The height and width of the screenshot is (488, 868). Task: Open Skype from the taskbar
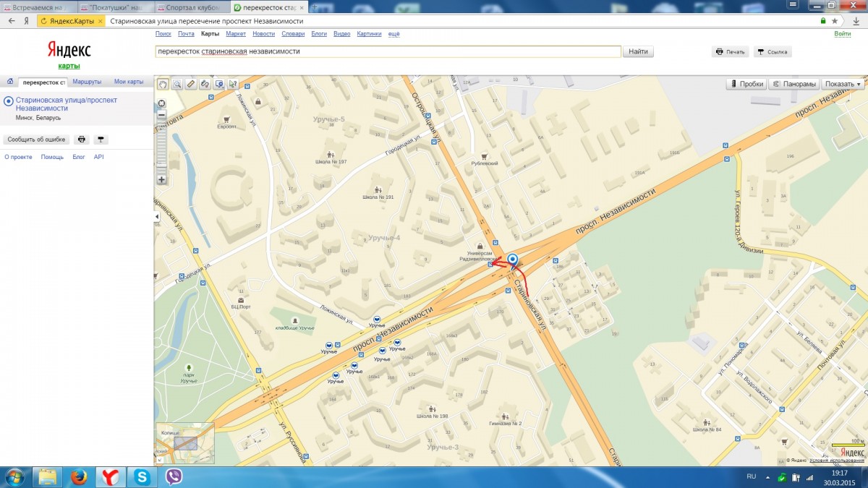[142, 477]
